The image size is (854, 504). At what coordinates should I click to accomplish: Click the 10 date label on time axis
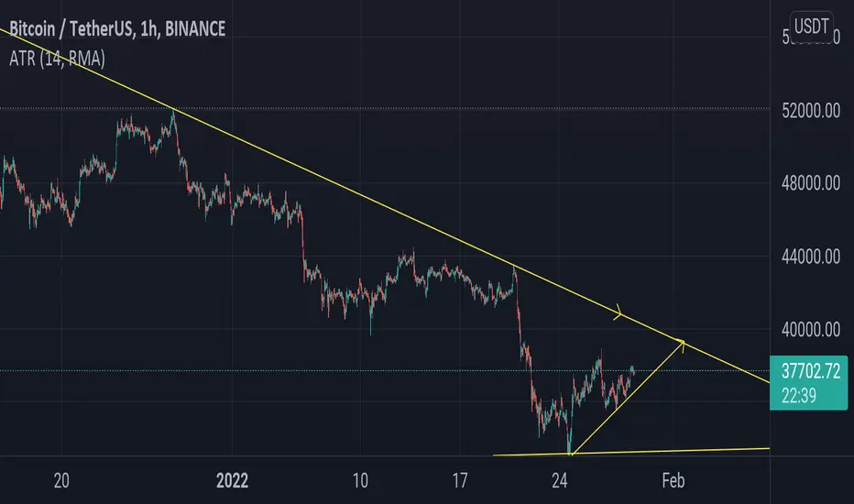[x=360, y=480]
